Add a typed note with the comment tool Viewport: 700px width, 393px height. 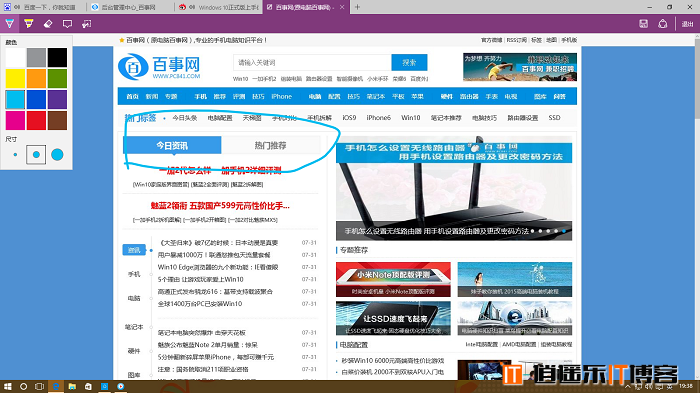(x=67, y=24)
